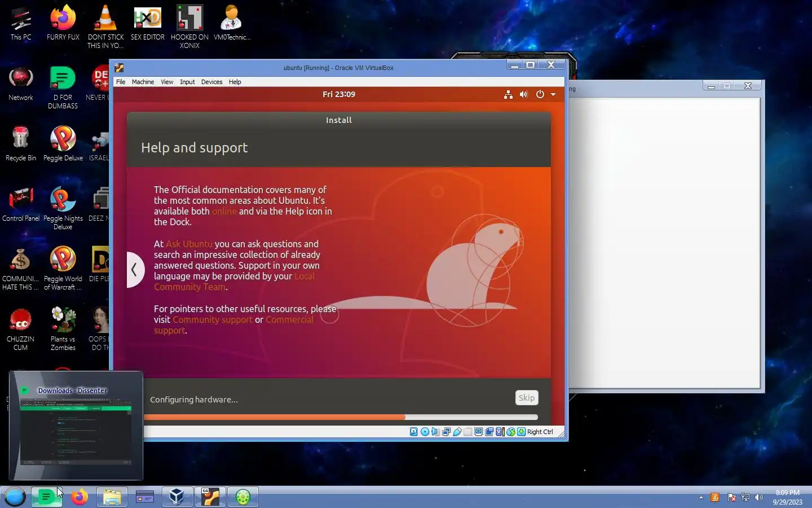
Task: Open the FURRY FUX Firefox desktop icon
Action: [x=63, y=24]
